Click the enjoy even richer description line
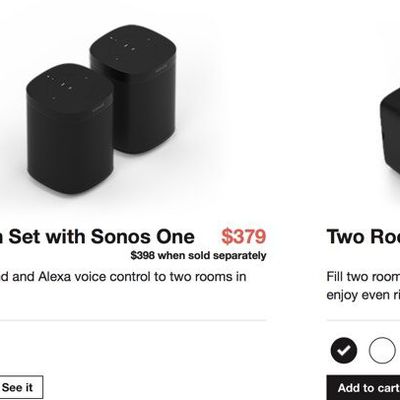Image resolution: width=400 pixels, height=400 pixels. [x=363, y=295]
